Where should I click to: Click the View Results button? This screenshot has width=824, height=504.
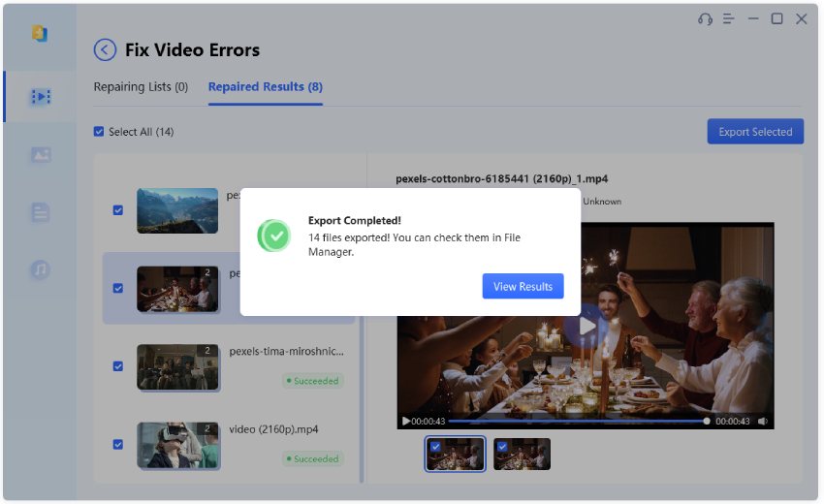point(523,287)
